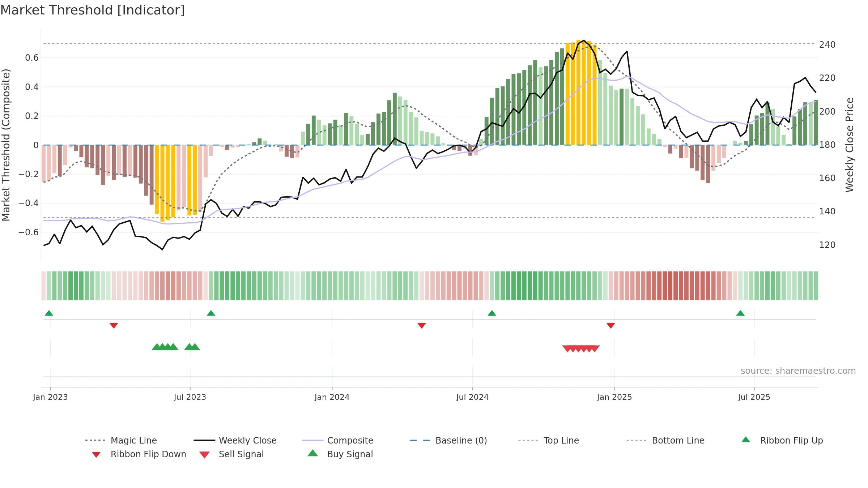Image resolution: width=868 pixels, height=488 pixels.
Task: Click the ribbon flip down marker near March 2023
Action: coord(114,326)
